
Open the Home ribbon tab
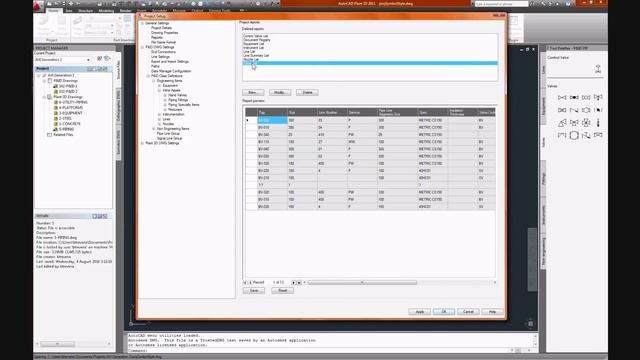click(x=53, y=10)
